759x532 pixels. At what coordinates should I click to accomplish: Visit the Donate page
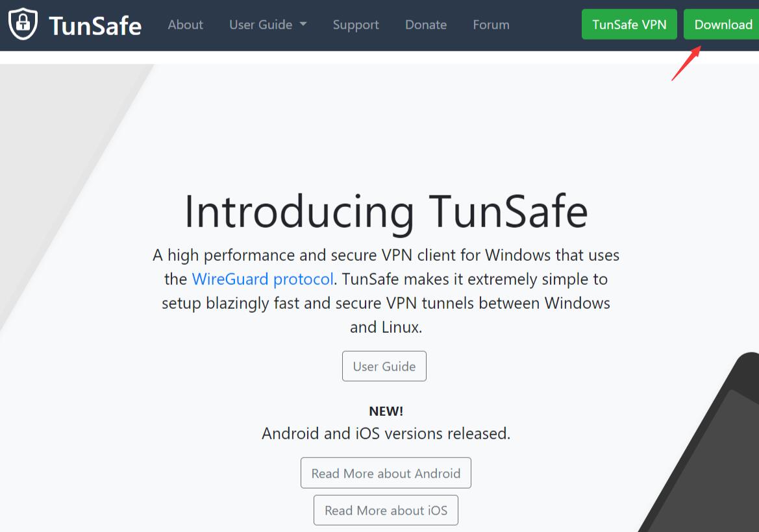point(426,25)
